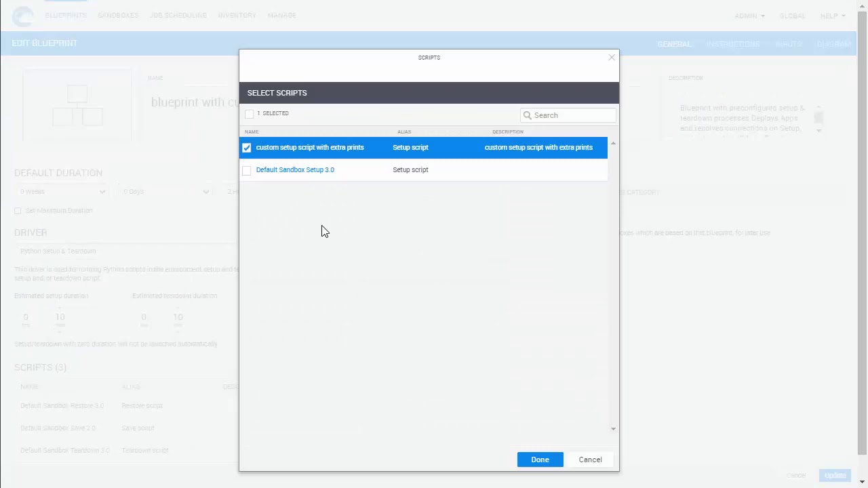Viewport: 868px width, 488px height.
Task: Cancel the script selection dialog
Action: [x=590, y=460]
